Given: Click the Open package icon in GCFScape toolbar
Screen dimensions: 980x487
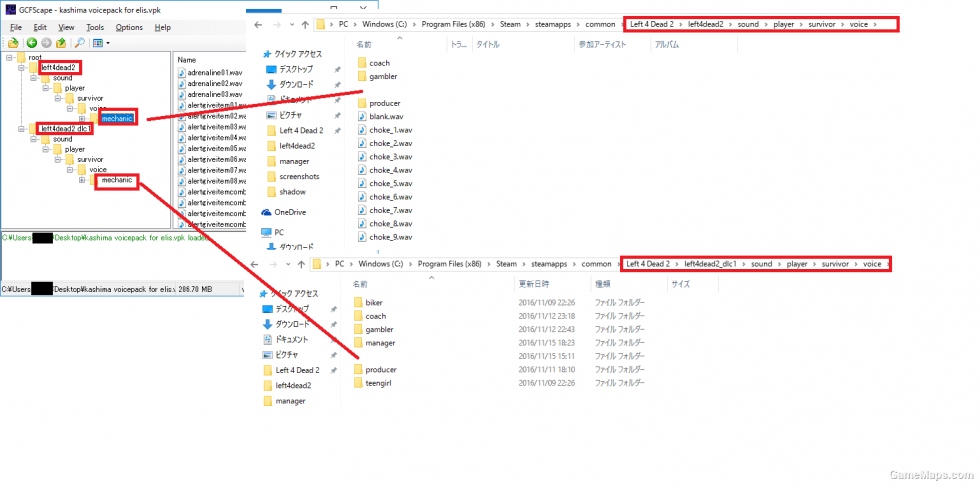Looking at the screenshot, I should coord(13,43).
